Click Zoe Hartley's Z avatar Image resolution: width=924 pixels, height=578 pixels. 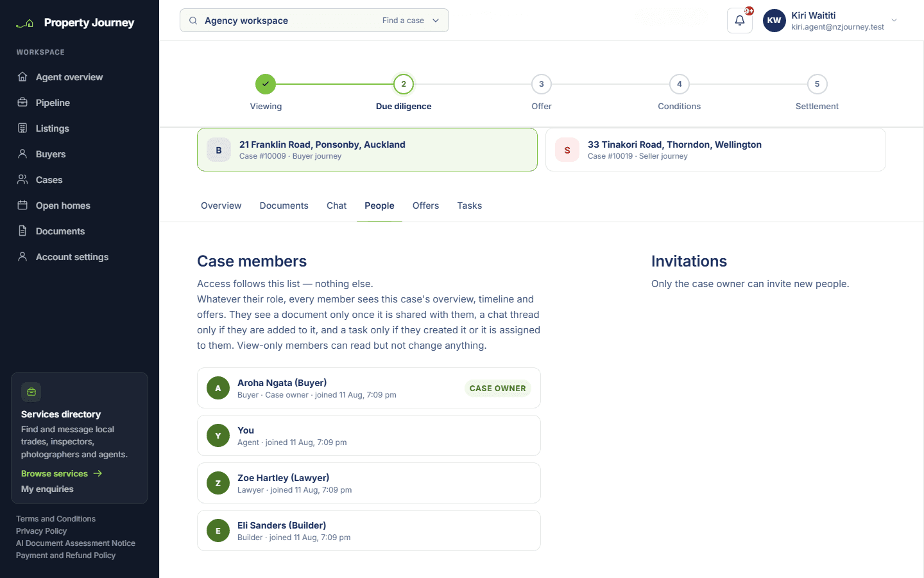218,483
